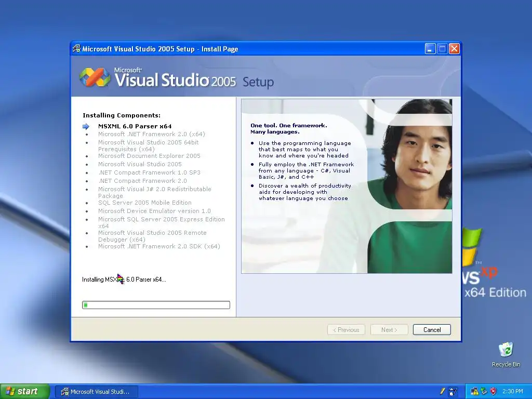Click 'SQL Server 2005 Mobile Edition' in the list
The width and height of the screenshot is (532, 399).
(x=144, y=203)
